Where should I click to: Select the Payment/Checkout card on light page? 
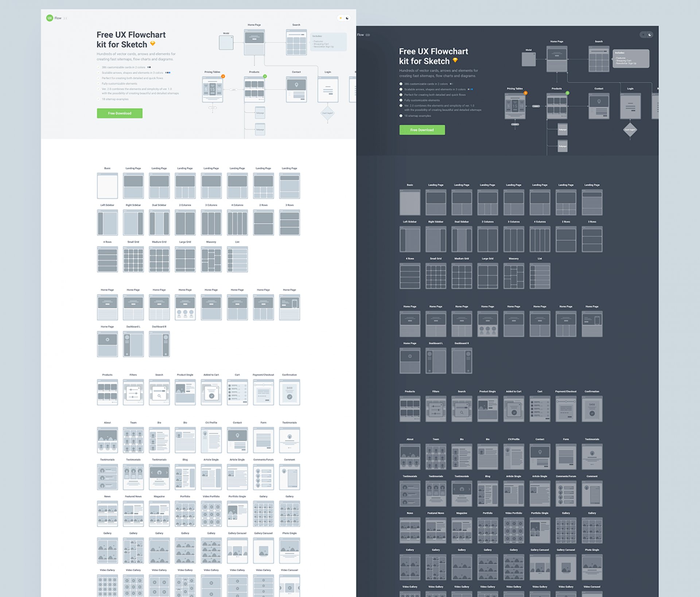(x=264, y=392)
